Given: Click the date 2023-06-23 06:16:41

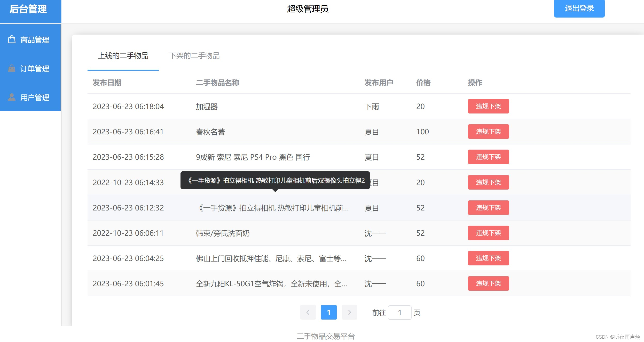Looking at the screenshot, I should pyautogui.click(x=128, y=132).
